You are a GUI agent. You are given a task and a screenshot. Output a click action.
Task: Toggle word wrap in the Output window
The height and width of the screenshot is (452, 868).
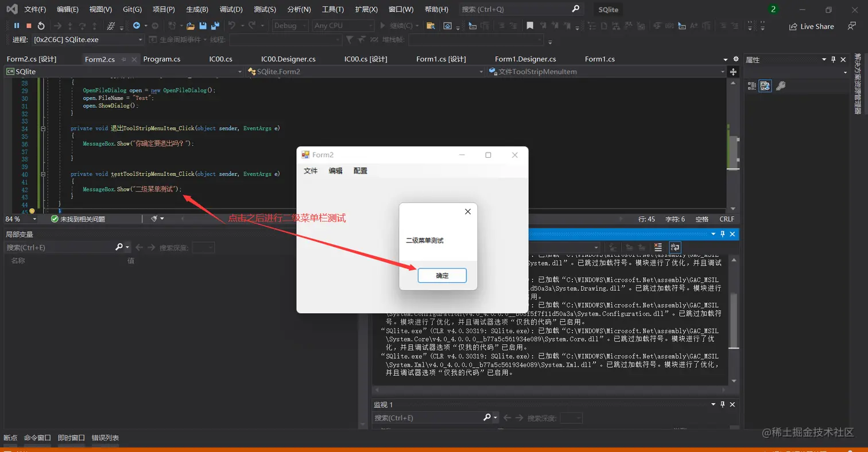(675, 247)
